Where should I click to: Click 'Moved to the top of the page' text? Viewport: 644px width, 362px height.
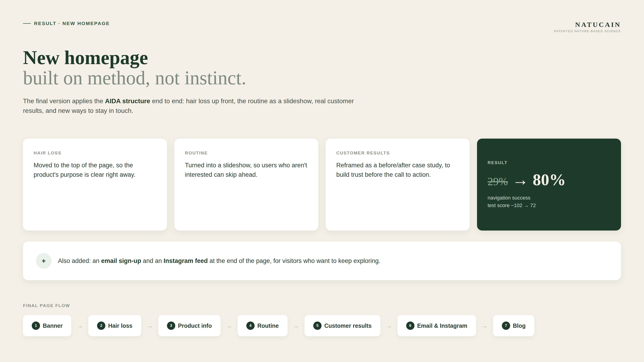click(84, 170)
